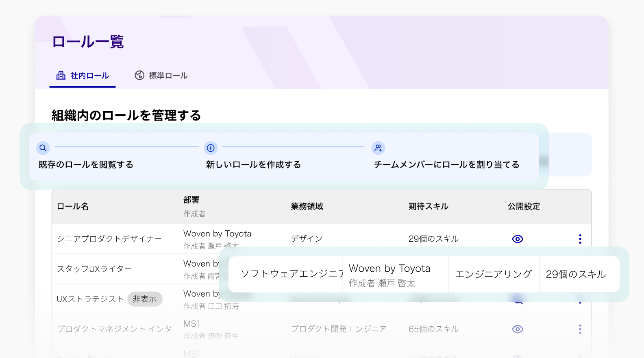Open the UXストラテジスト role

[90, 299]
